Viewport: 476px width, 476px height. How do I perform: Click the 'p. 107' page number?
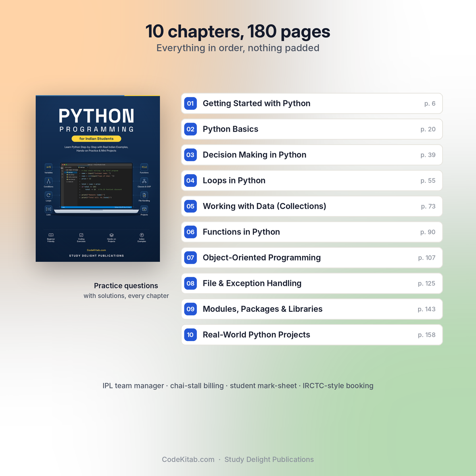point(427,258)
